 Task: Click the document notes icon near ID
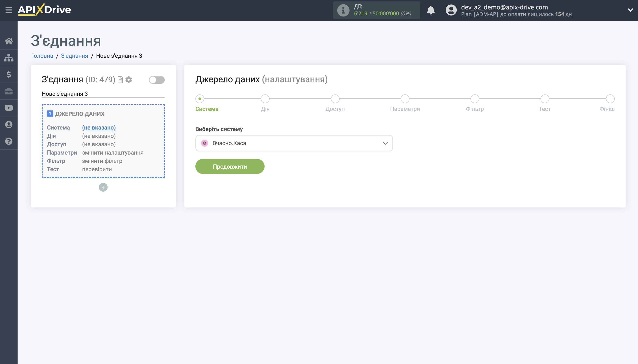pos(120,80)
